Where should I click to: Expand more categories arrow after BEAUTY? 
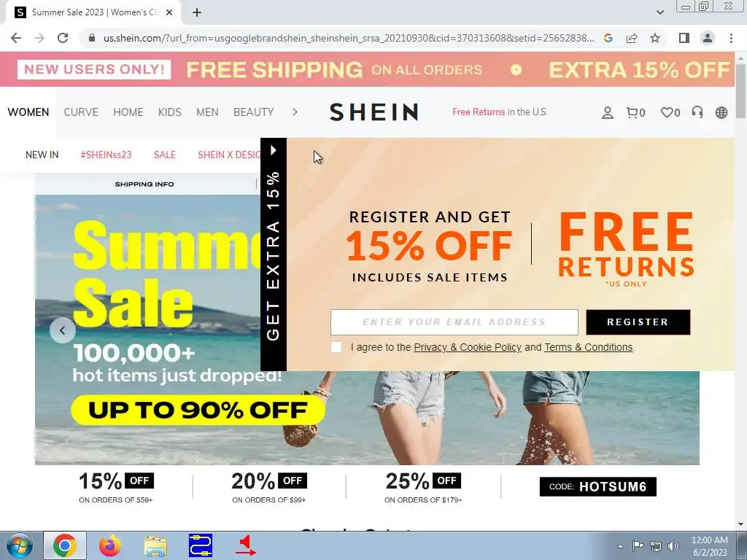click(295, 112)
